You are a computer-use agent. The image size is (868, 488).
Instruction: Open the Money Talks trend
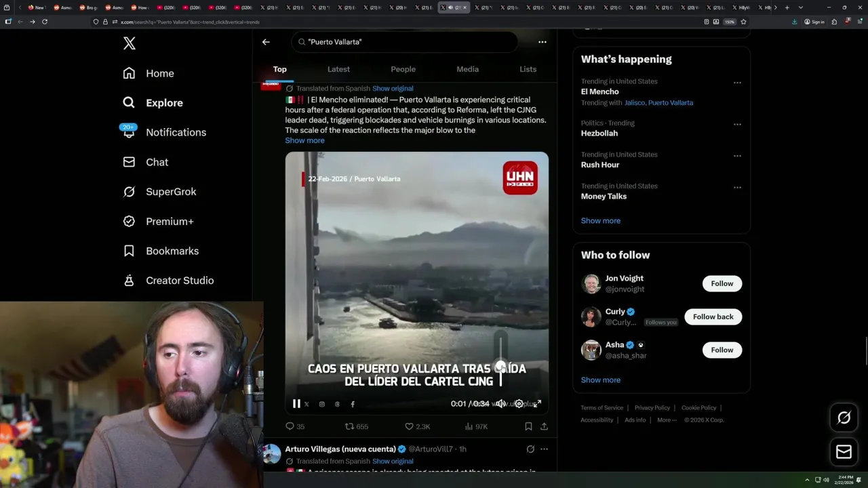604,197
